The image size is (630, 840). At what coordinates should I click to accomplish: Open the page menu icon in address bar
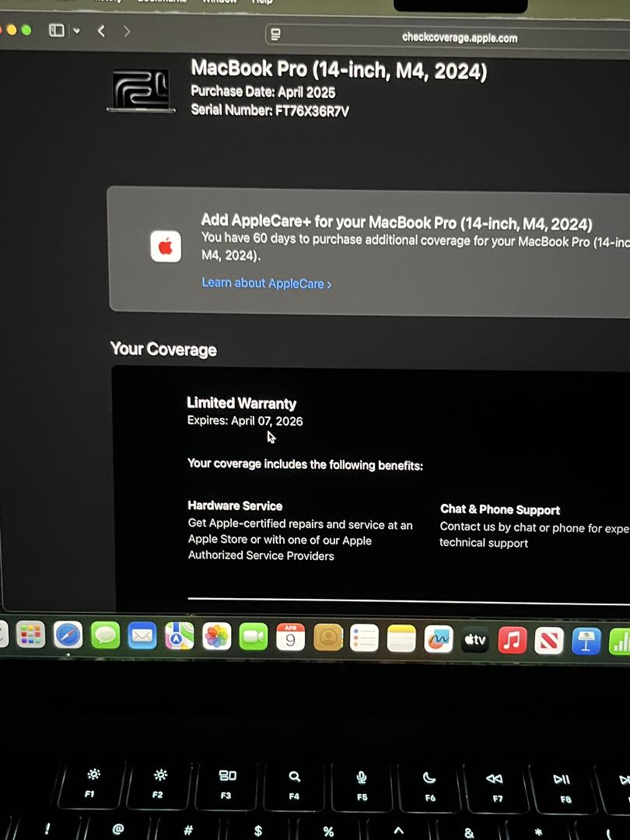[x=276, y=35]
